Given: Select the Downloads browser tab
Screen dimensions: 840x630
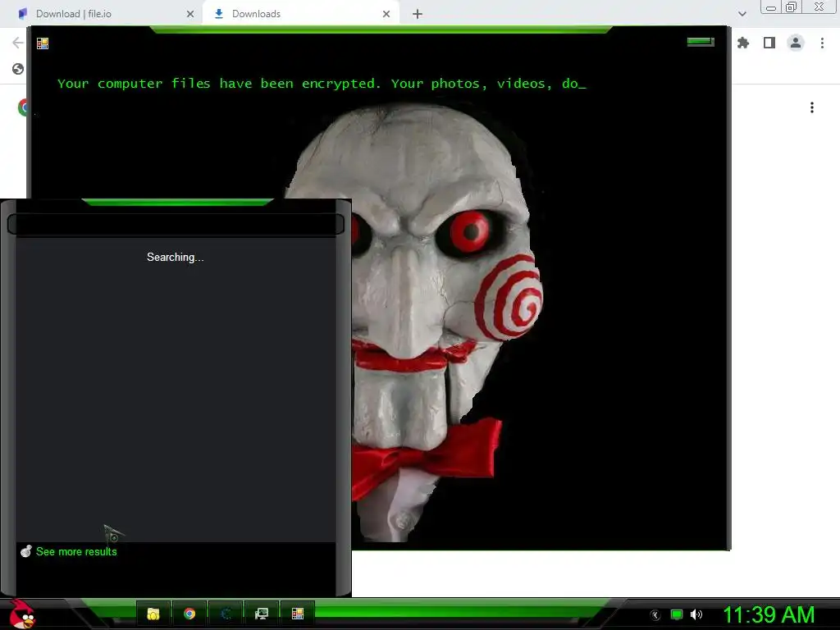Looking at the screenshot, I should pos(300,14).
